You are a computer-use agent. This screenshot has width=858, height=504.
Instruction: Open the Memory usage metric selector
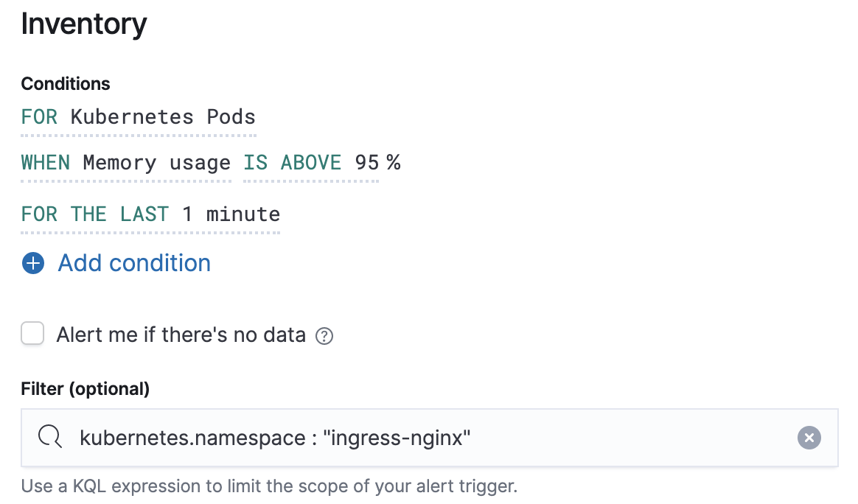pos(156,162)
